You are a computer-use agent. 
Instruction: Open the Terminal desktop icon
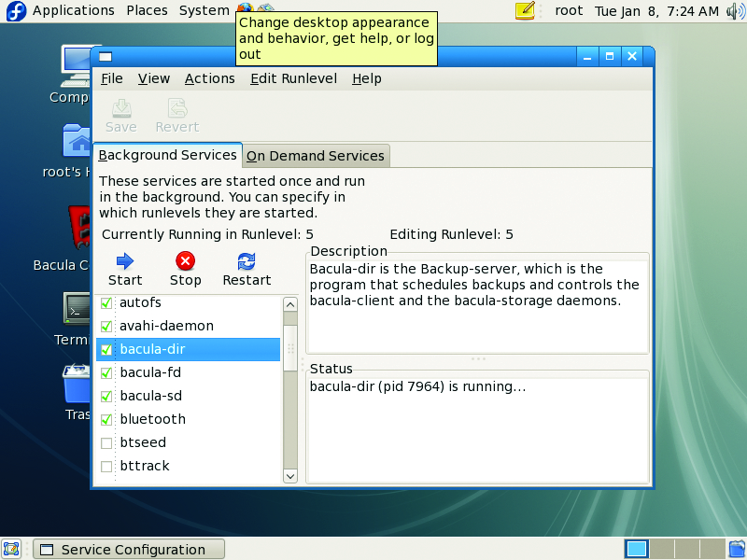[77, 308]
